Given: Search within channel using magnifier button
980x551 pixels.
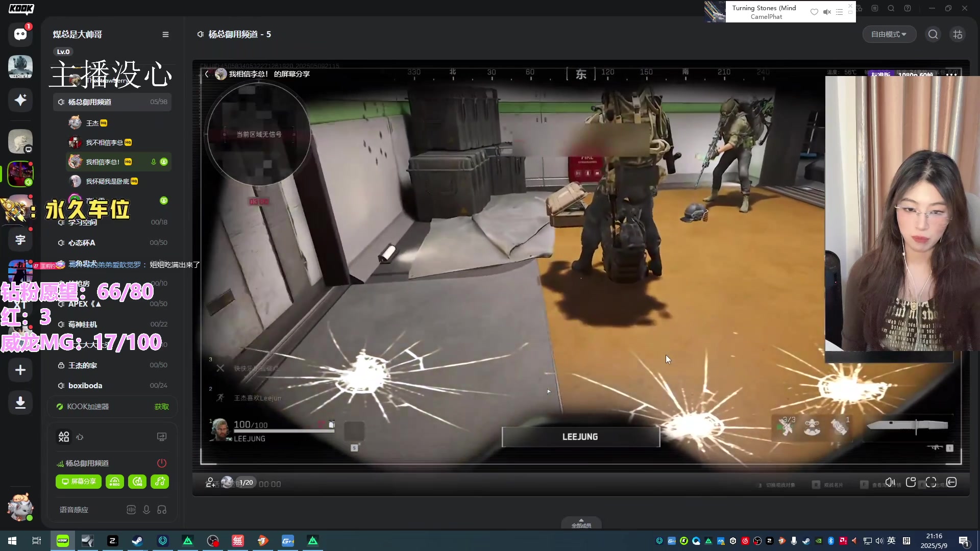Looking at the screenshot, I should (x=933, y=34).
